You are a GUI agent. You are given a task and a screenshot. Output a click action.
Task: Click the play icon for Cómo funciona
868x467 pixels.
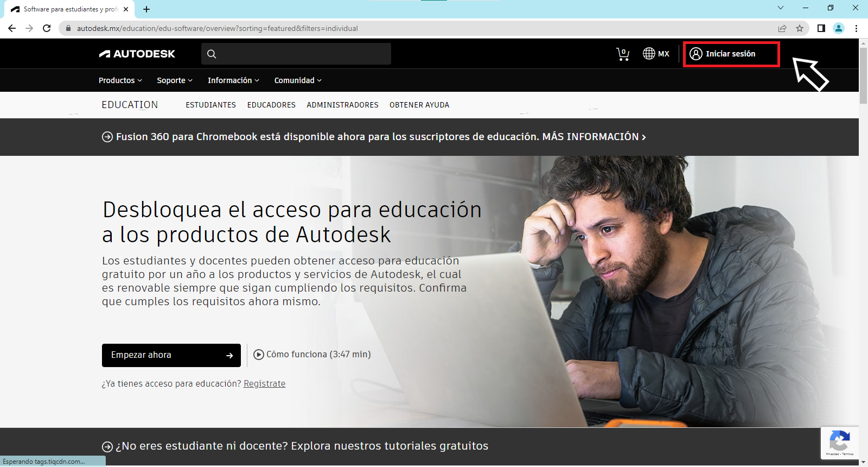(x=259, y=355)
